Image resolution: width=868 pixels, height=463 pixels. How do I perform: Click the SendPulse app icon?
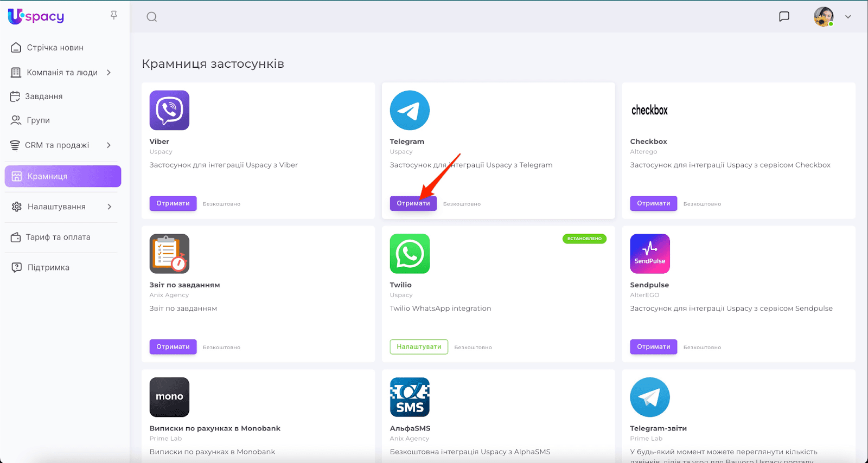tap(650, 254)
